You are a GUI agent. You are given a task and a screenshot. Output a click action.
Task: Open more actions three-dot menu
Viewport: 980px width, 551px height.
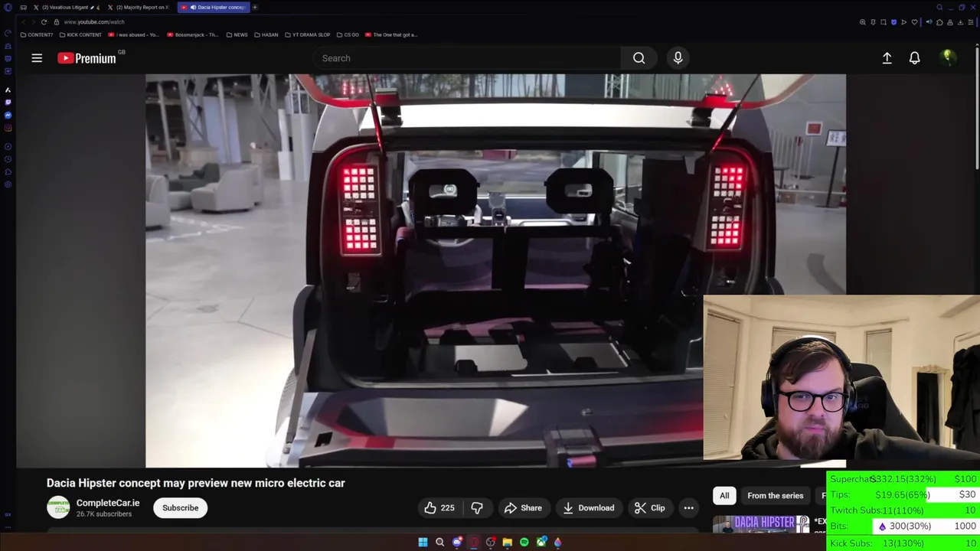pyautogui.click(x=688, y=508)
